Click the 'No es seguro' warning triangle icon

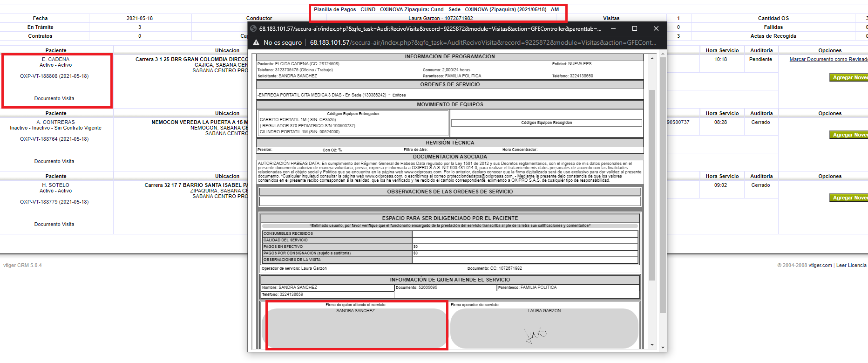(256, 42)
